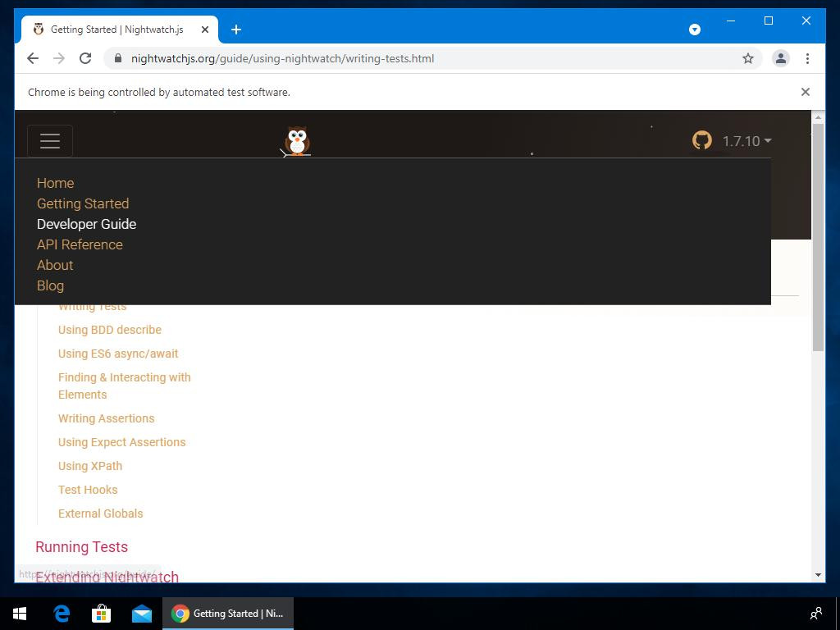
Task: Open the Blog menu item
Action: (50, 285)
